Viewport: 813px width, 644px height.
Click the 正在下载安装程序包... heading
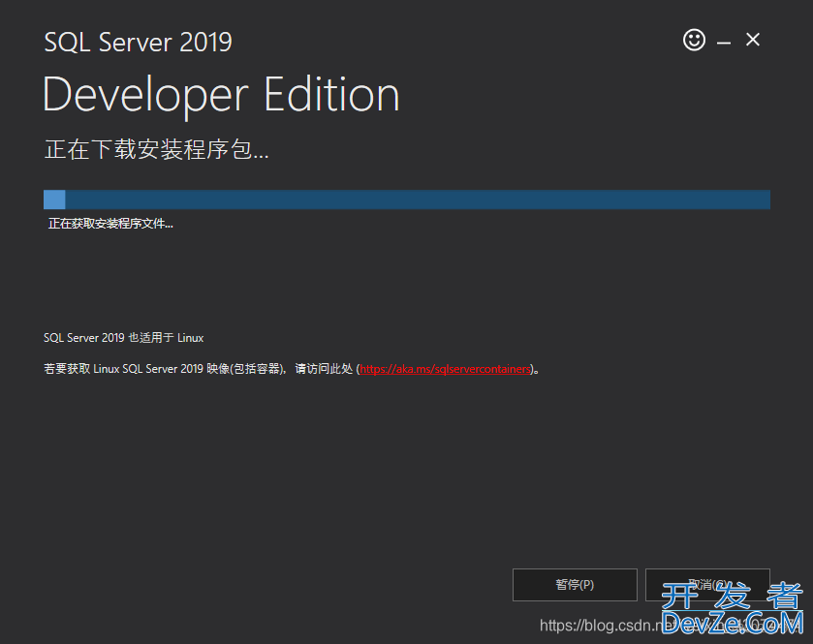[157, 149]
